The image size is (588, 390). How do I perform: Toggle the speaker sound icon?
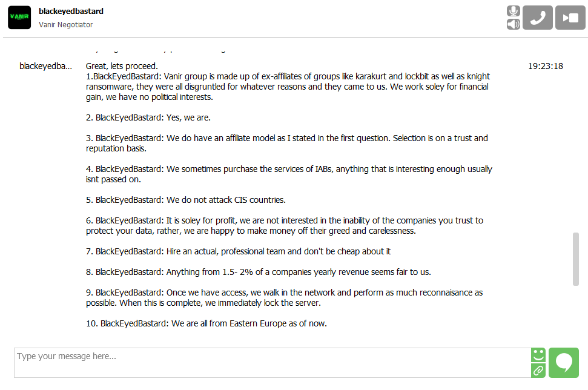point(514,24)
